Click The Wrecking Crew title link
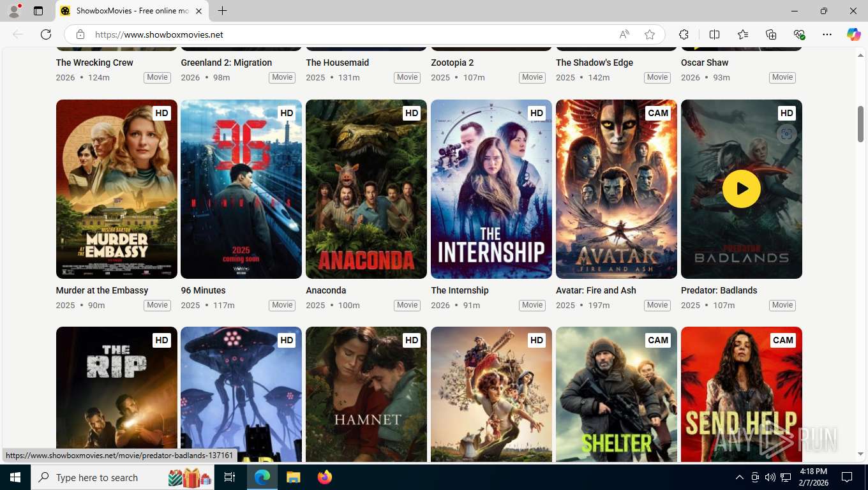 (x=94, y=63)
